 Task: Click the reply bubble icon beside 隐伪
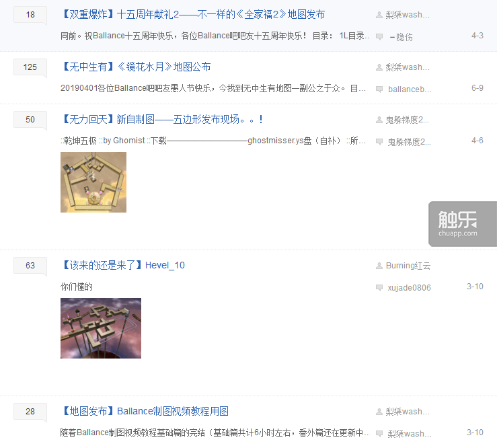tap(379, 36)
